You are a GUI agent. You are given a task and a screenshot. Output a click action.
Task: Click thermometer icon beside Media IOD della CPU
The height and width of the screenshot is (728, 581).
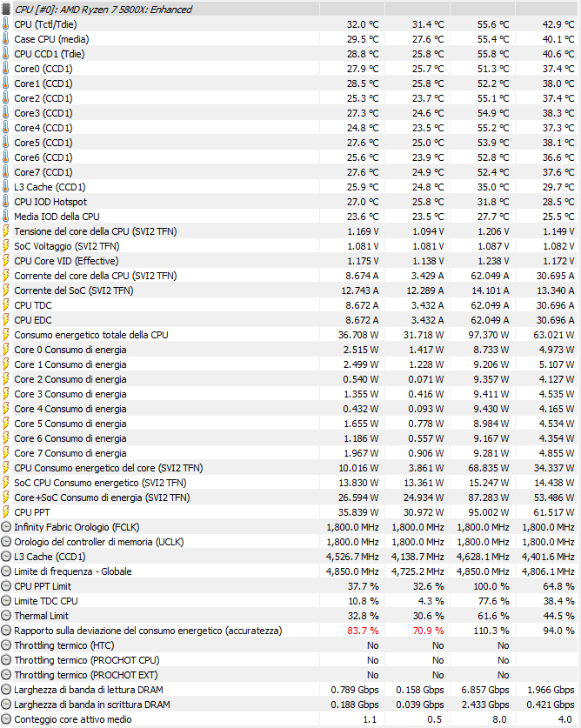pyautogui.click(x=5, y=217)
